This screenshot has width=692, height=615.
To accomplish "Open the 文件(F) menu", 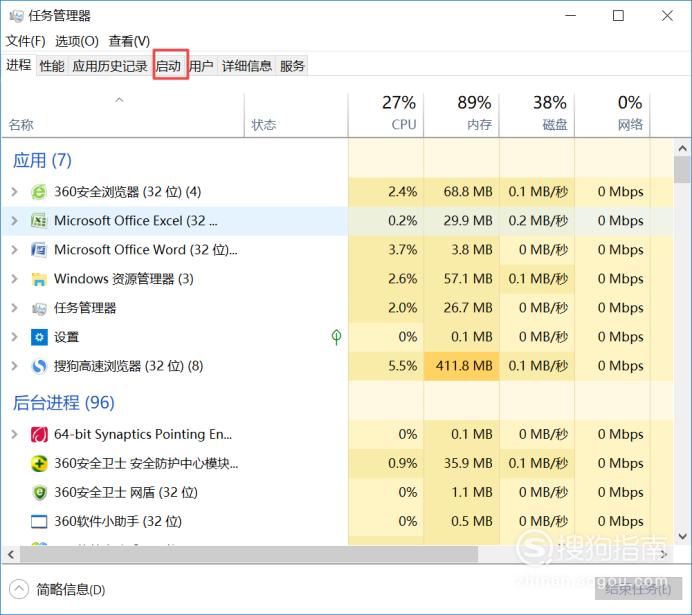I will click(x=26, y=41).
